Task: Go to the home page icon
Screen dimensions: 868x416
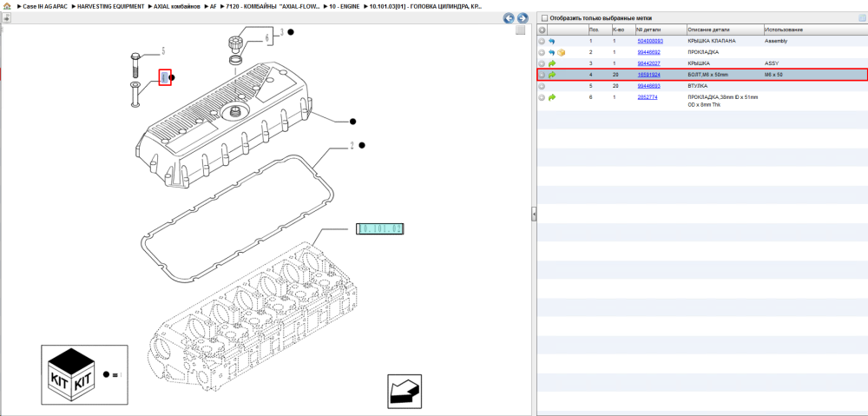Action: coord(7,7)
